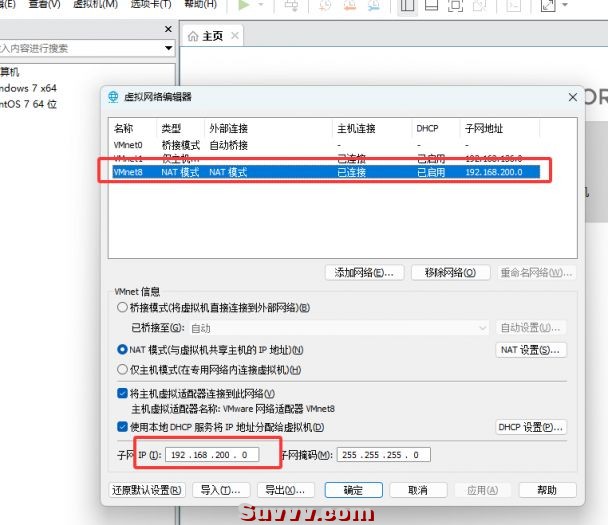This screenshot has width=608, height=525.
Task: Select the 桥接模式 radio button
Action: [x=123, y=307]
